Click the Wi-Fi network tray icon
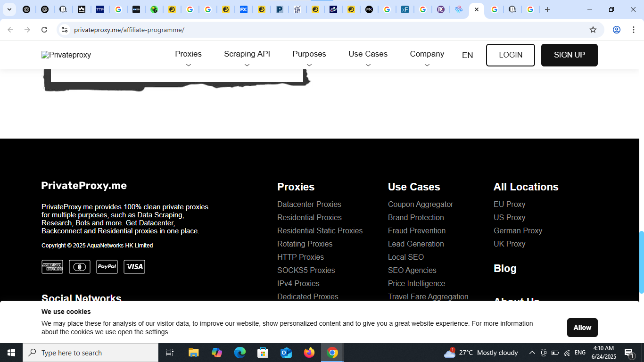 pyautogui.click(x=567, y=353)
